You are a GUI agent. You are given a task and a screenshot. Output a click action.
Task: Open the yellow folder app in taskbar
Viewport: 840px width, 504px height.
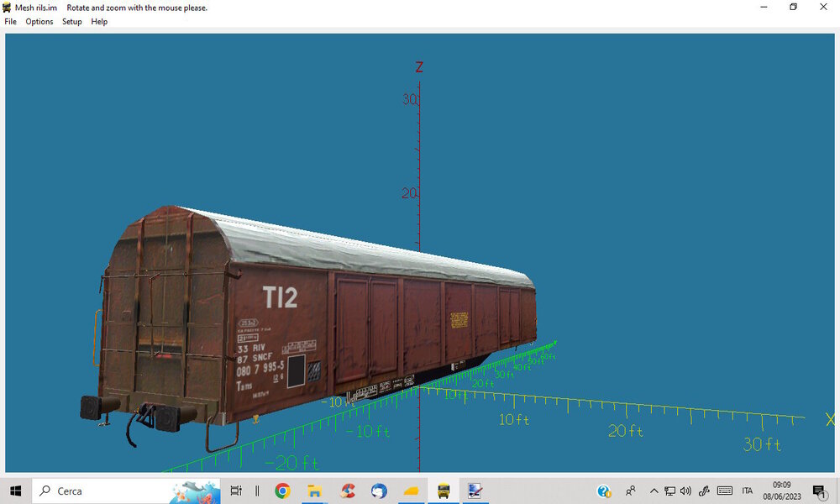(x=411, y=491)
